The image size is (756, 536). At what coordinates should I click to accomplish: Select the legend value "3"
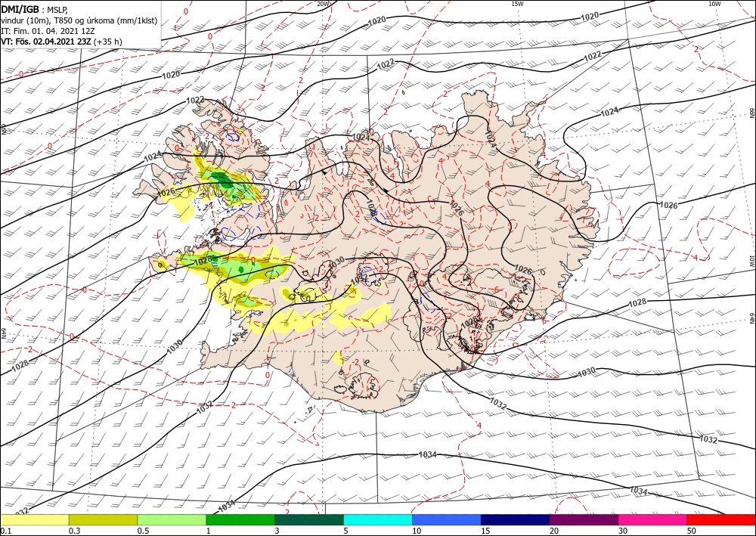pyautogui.click(x=277, y=531)
